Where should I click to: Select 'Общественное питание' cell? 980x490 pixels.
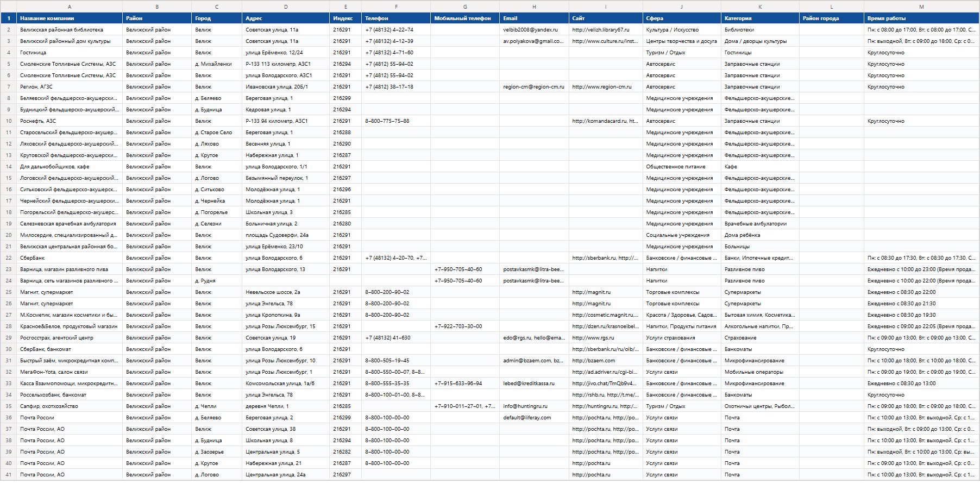click(x=682, y=167)
